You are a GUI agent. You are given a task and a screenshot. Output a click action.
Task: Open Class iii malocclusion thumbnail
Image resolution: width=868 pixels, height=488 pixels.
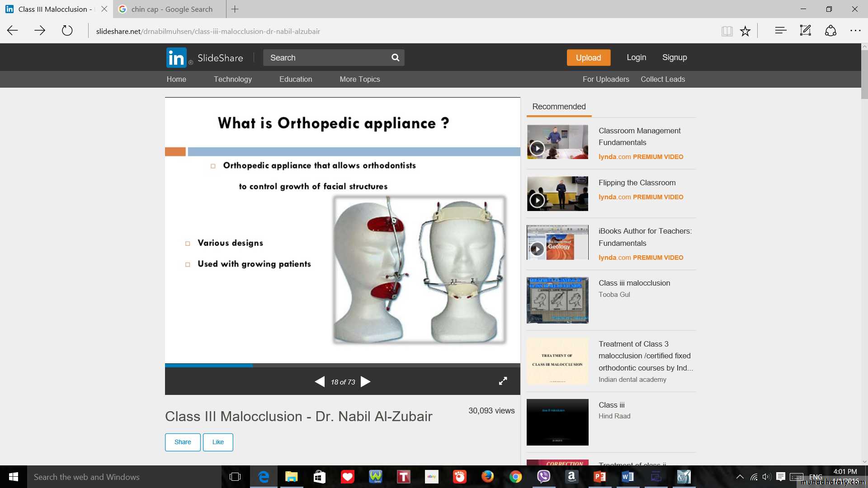557,300
